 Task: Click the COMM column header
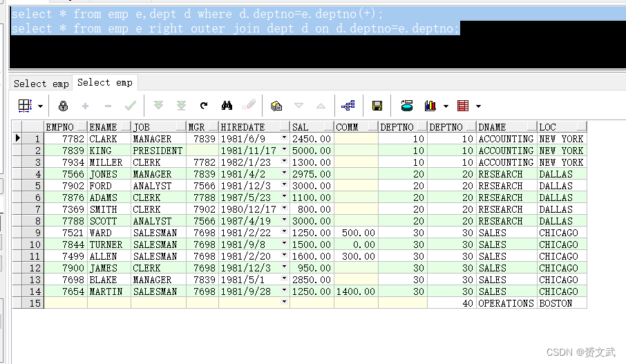356,127
